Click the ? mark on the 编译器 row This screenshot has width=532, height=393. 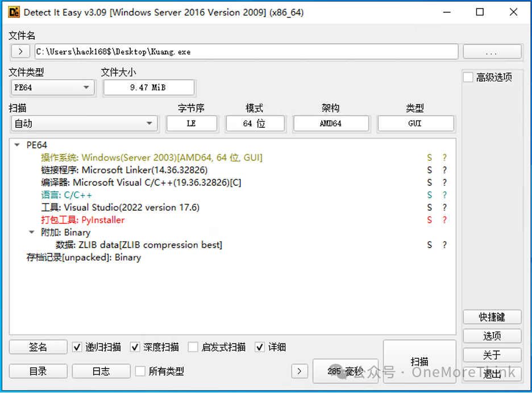point(444,182)
